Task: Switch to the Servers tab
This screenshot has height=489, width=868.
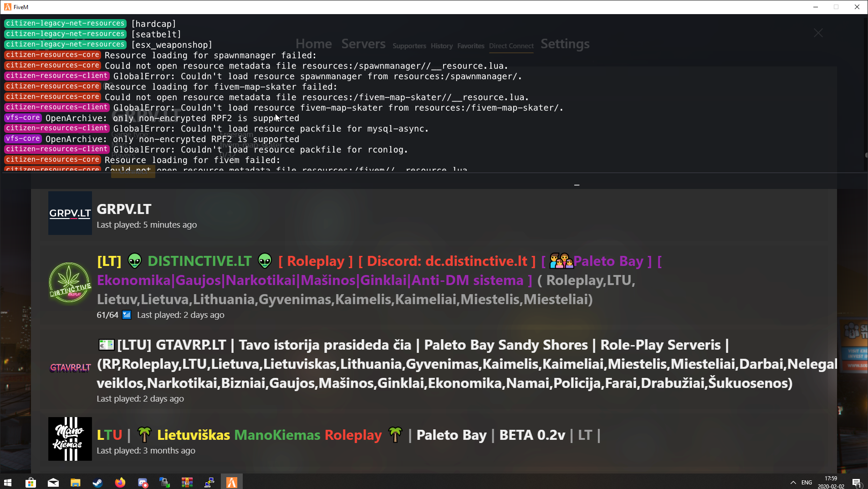Action: coord(363,44)
